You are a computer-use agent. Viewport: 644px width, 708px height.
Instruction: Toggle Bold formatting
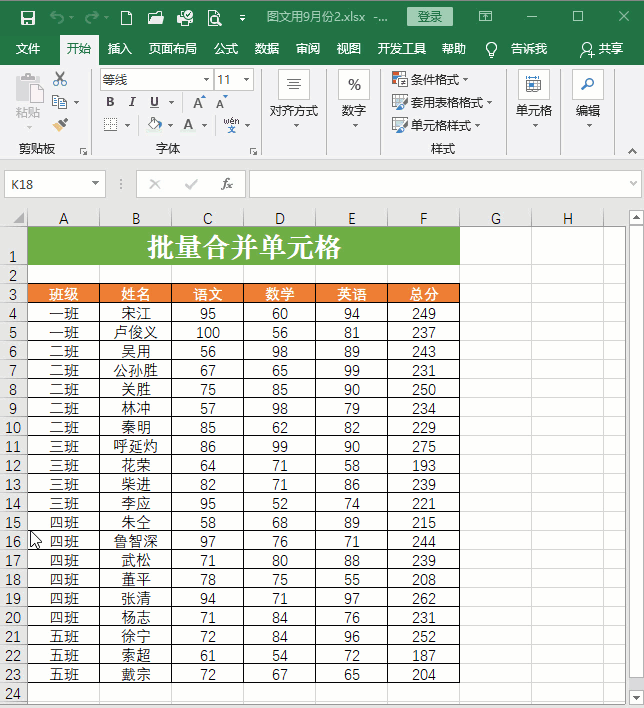click(x=110, y=102)
